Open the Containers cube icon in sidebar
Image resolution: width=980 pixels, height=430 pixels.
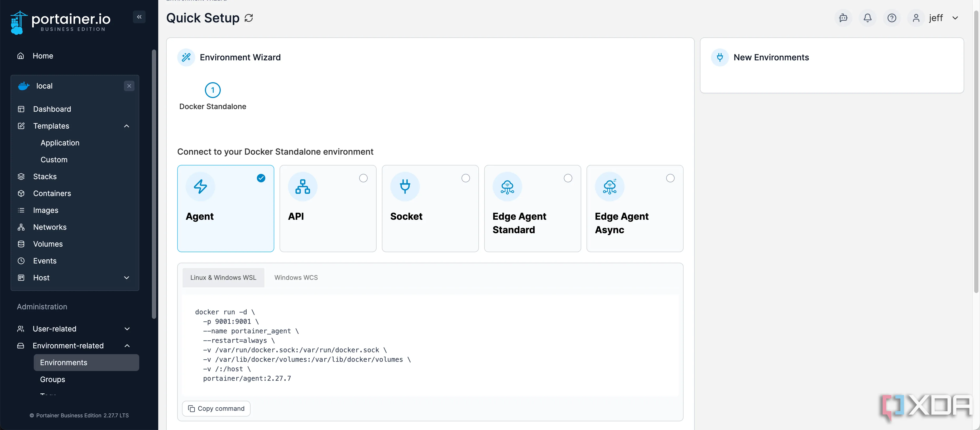(x=21, y=193)
